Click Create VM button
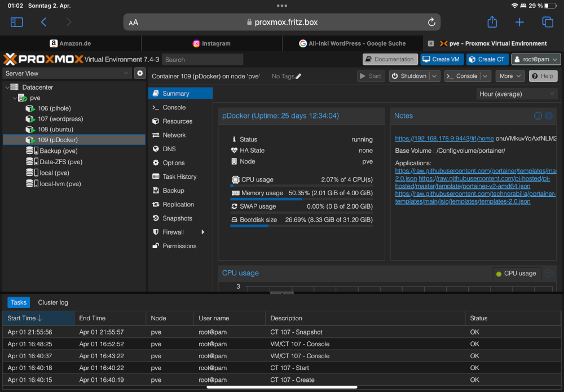 pos(442,59)
